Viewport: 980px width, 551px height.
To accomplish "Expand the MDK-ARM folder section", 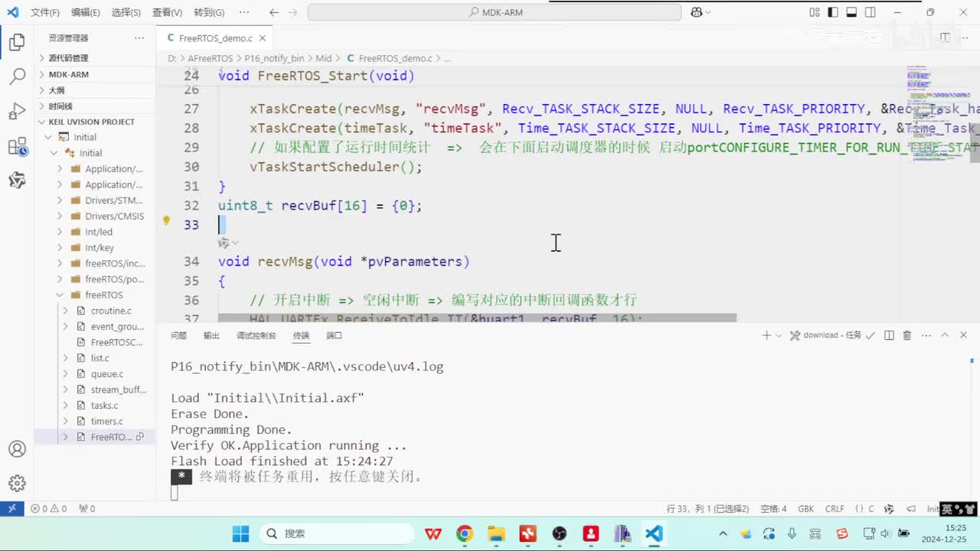I will click(x=93, y=74).
